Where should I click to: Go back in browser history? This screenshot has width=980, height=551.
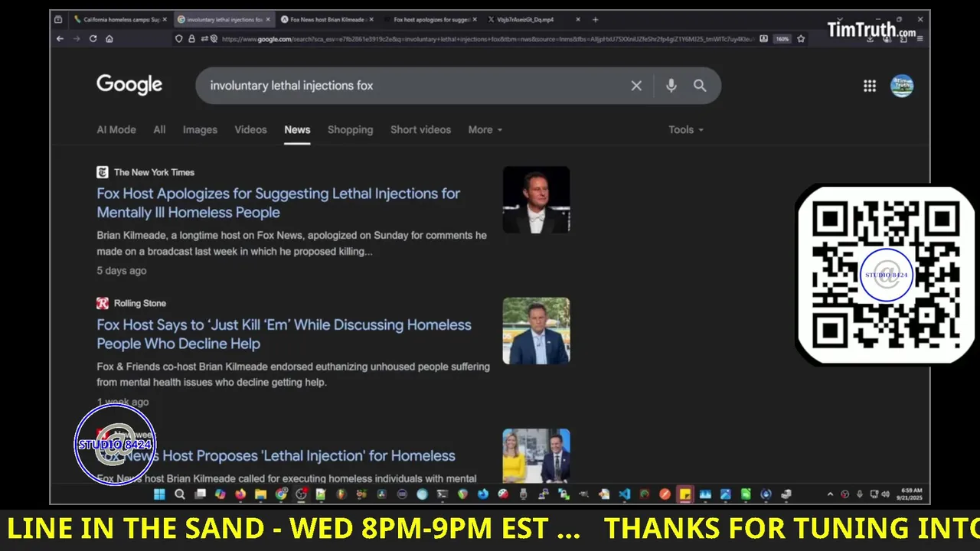(x=60, y=38)
